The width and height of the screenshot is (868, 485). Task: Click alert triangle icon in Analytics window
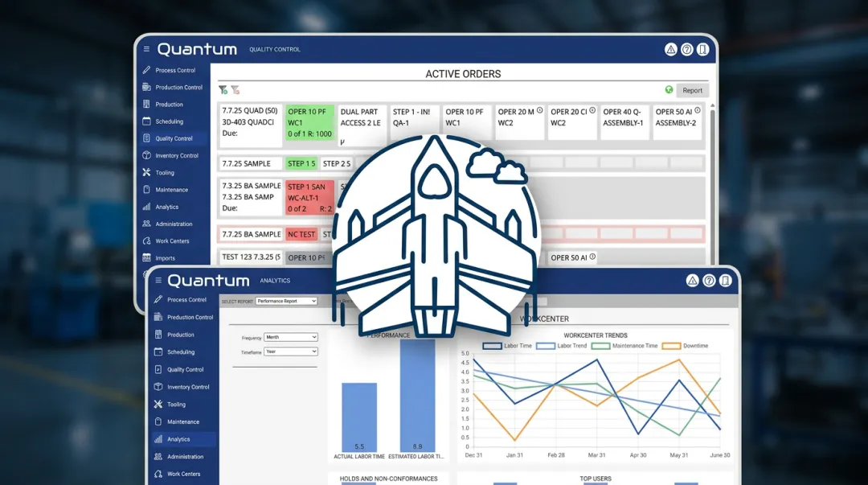point(692,281)
